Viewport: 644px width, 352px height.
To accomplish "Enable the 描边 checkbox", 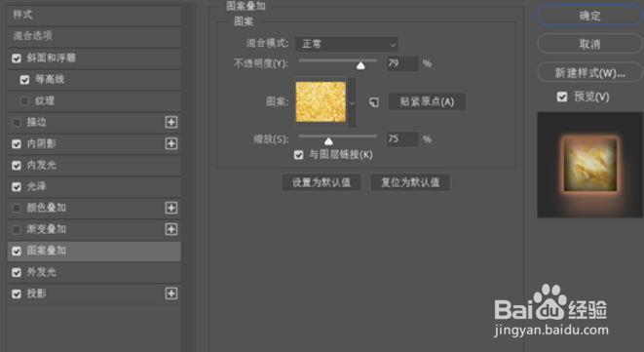I will click(17, 123).
